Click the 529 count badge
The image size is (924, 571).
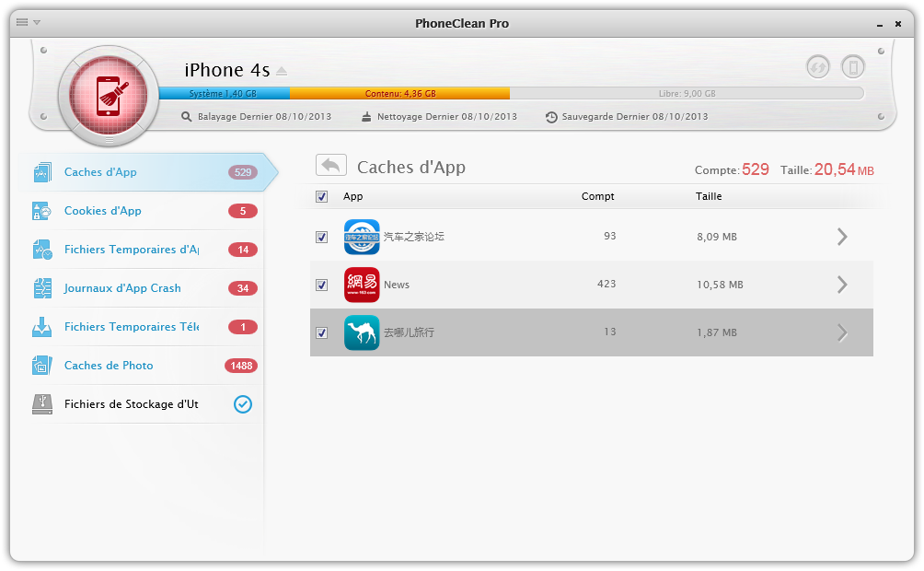[x=243, y=172]
